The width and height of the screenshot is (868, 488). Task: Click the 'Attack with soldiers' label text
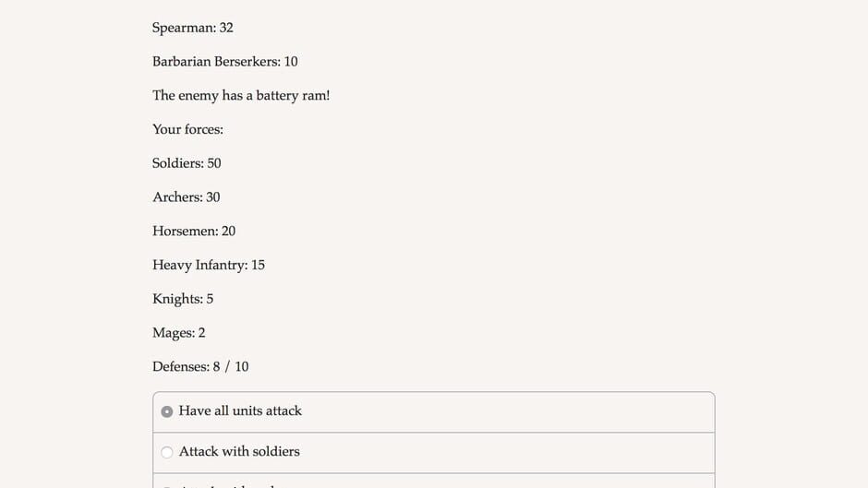coord(239,451)
